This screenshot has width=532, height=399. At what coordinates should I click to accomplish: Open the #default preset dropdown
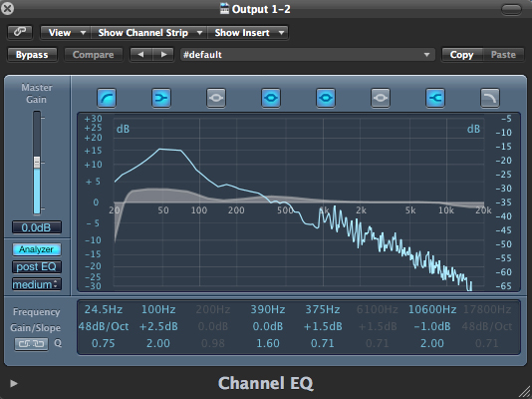point(308,55)
